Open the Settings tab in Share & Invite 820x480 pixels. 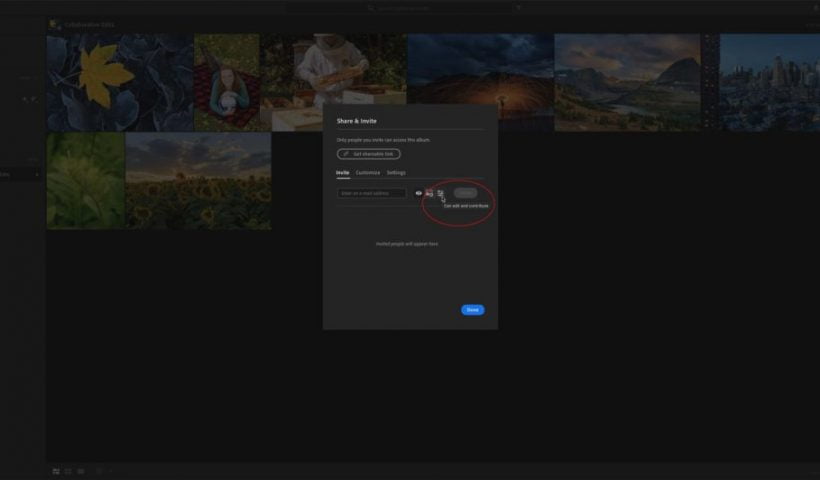click(396, 173)
